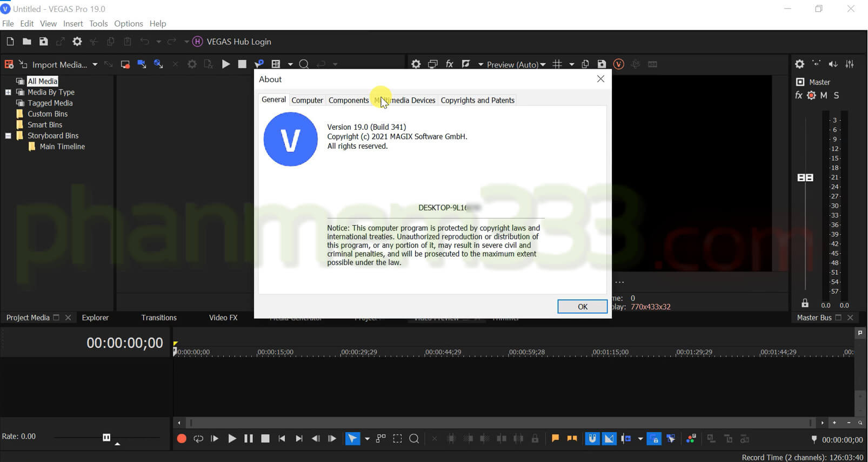Click the search magnifier in Project Media
Screen dimensions: 868x462
tap(304, 64)
